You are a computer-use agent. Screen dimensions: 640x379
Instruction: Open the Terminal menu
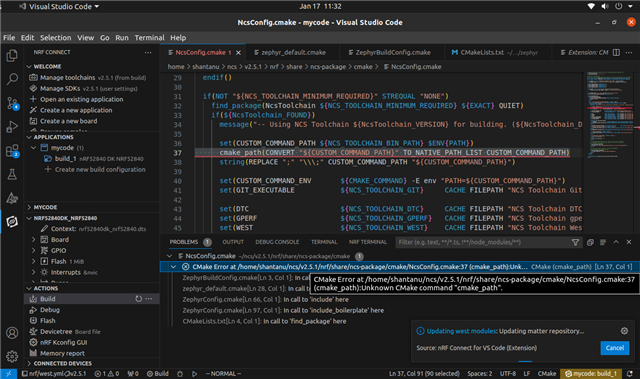pyautogui.click(x=149, y=38)
